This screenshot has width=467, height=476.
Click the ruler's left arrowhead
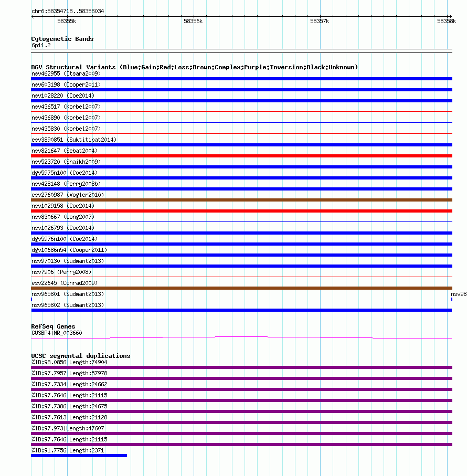(33, 16)
